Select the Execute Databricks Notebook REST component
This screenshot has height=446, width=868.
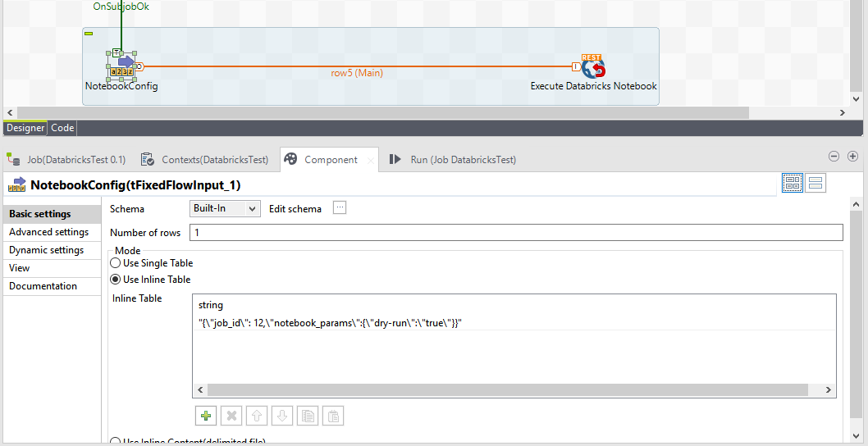point(593,67)
